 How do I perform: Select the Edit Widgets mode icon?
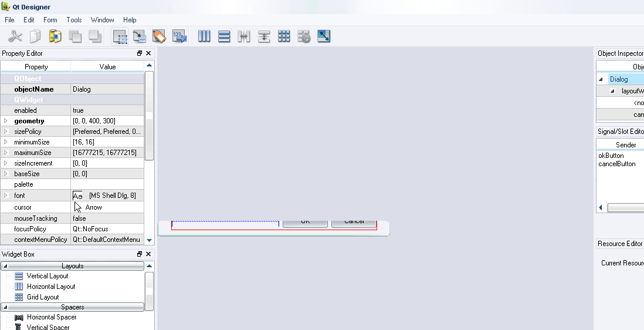(x=120, y=36)
